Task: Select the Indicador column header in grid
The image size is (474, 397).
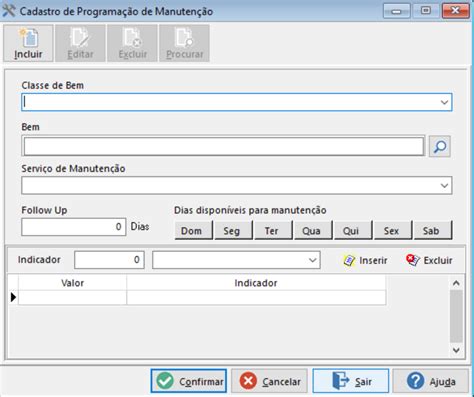Action: point(256,283)
